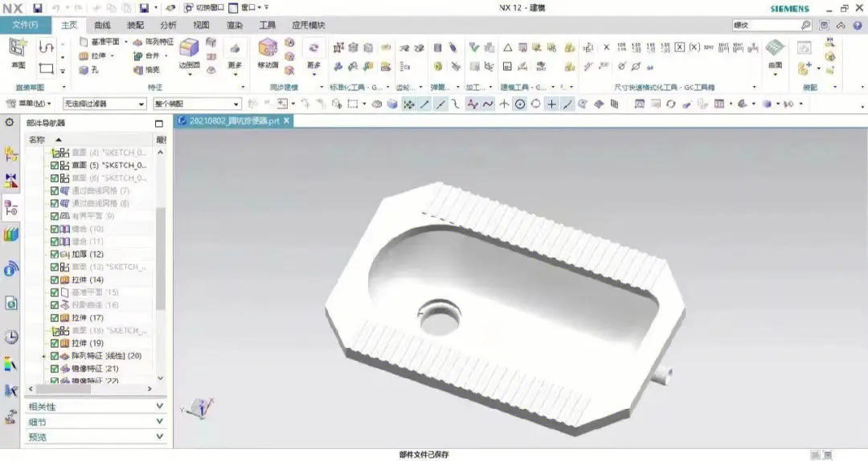Uncheck the 拉伸 (19) feature checkbox
The image size is (868, 461).
[55, 343]
